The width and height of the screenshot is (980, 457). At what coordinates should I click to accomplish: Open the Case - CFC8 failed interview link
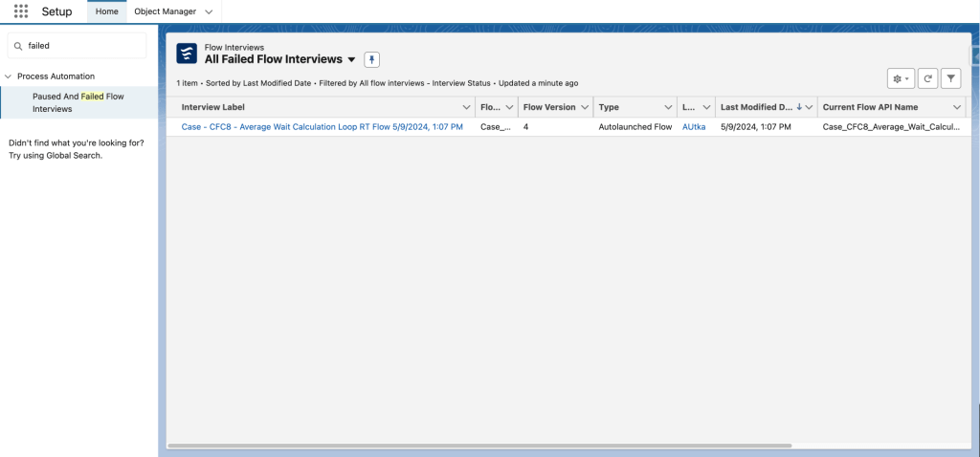[322, 126]
